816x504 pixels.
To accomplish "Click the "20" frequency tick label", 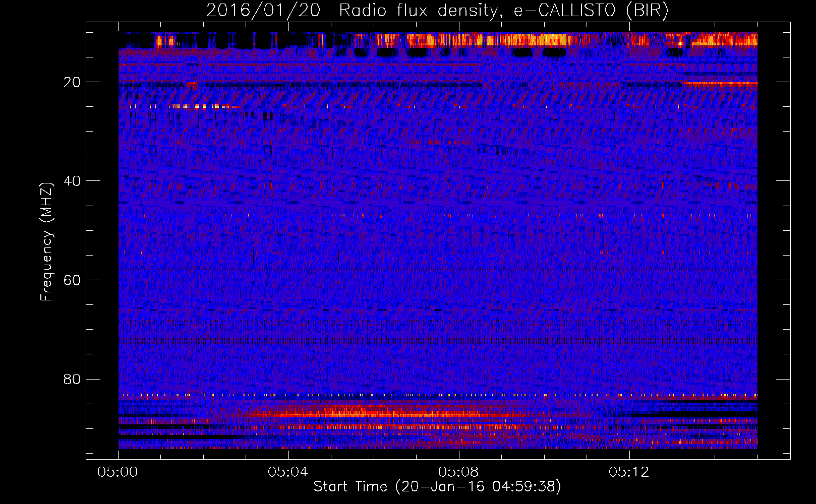I will [73, 82].
